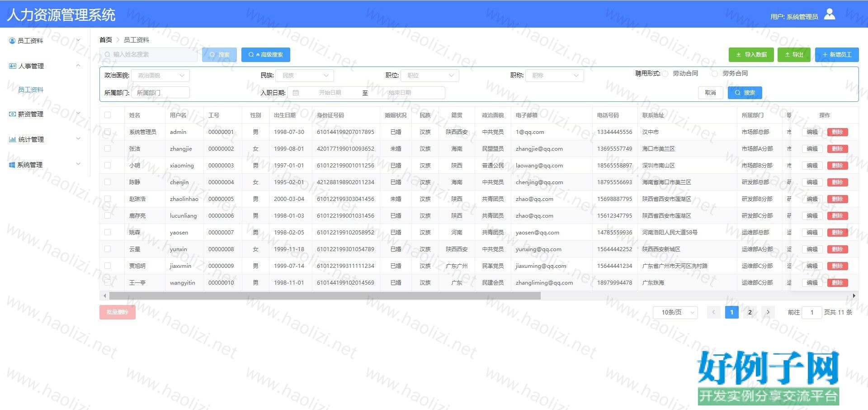Click the user avatar icon in header
The image size is (868, 410).
pos(830,14)
